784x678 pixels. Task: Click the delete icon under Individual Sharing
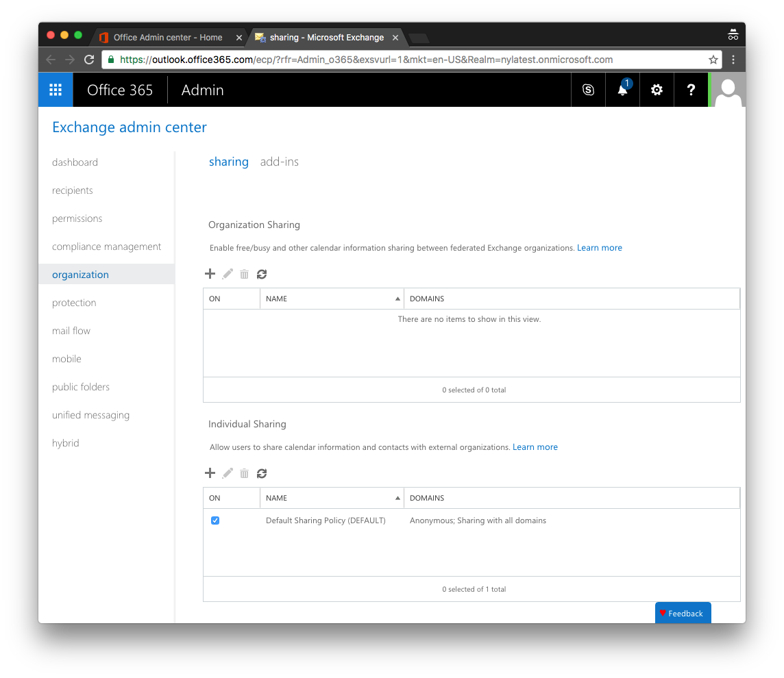(244, 473)
